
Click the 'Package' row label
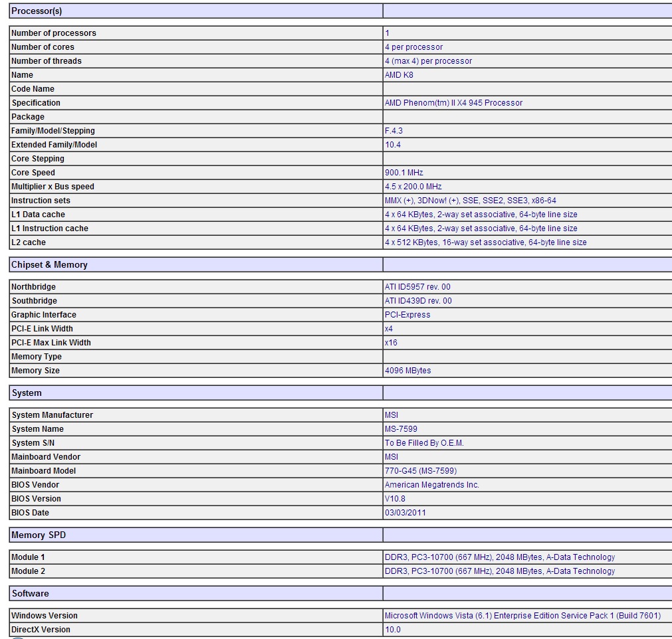click(x=28, y=117)
